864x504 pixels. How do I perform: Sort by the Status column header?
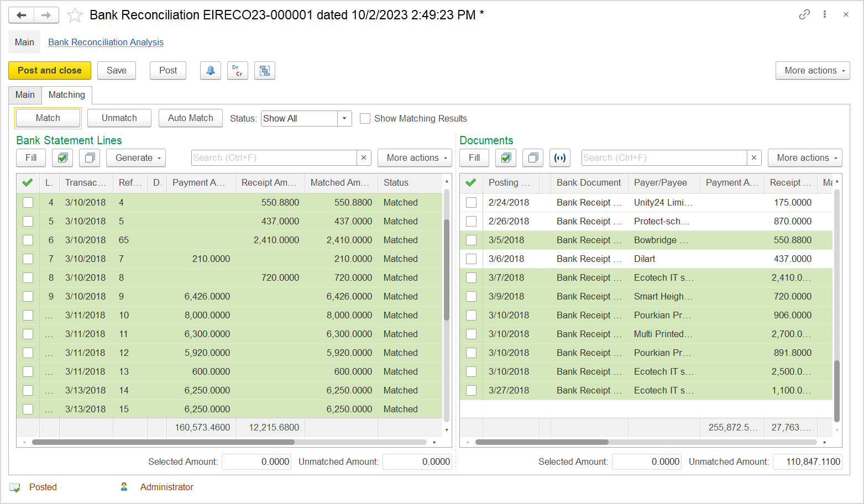click(x=410, y=182)
